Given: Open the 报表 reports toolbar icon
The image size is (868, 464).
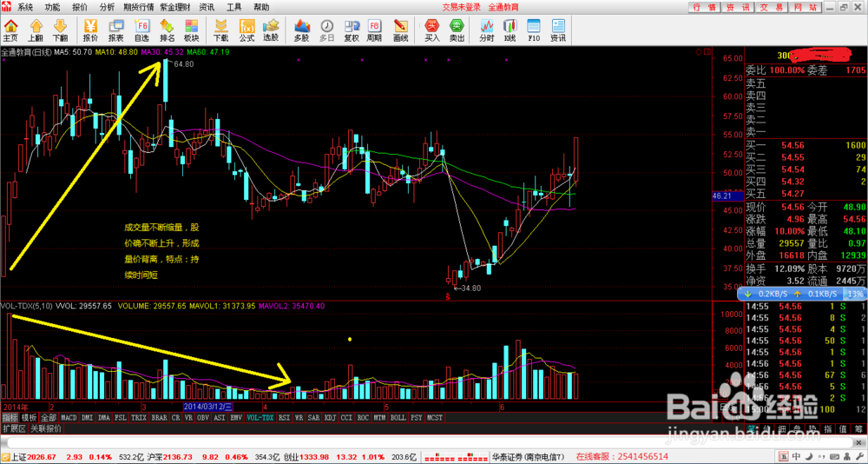Looking at the screenshot, I should (116, 30).
